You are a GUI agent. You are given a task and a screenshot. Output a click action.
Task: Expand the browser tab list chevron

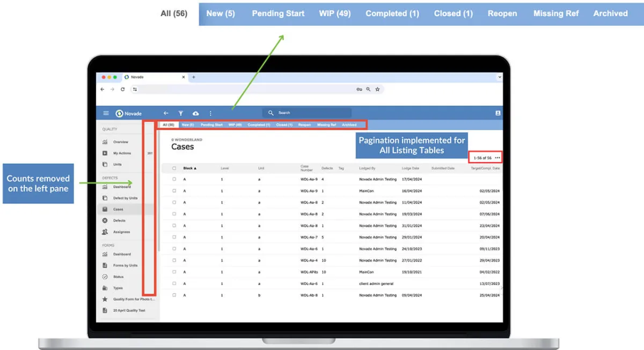click(500, 77)
